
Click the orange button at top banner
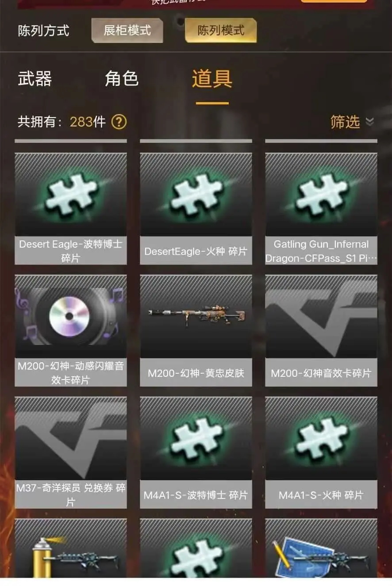(334, 1)
